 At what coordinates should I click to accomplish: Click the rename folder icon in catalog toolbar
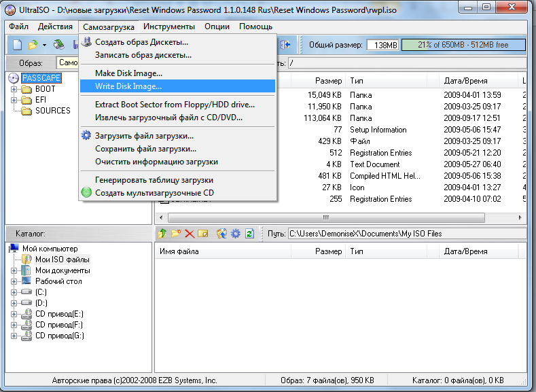202,234
